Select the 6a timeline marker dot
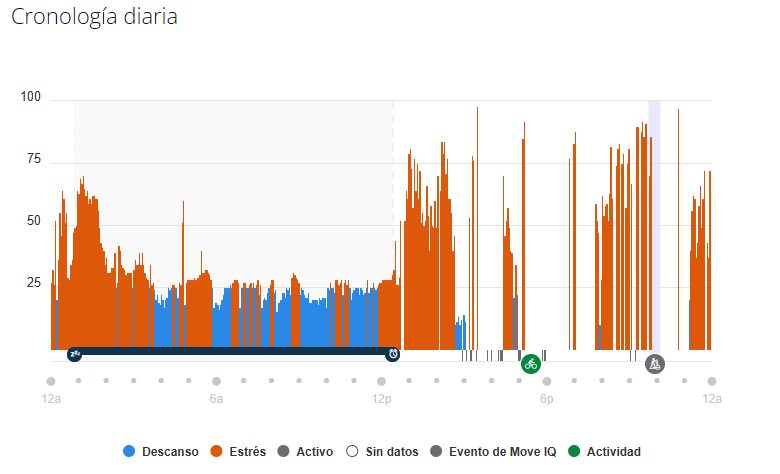Viewport: 780px width, 474px height. 216,381
